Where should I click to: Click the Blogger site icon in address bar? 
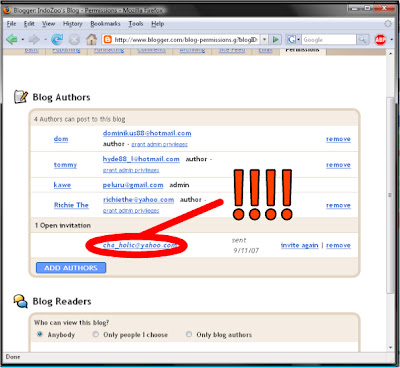[x=107, y=40]
